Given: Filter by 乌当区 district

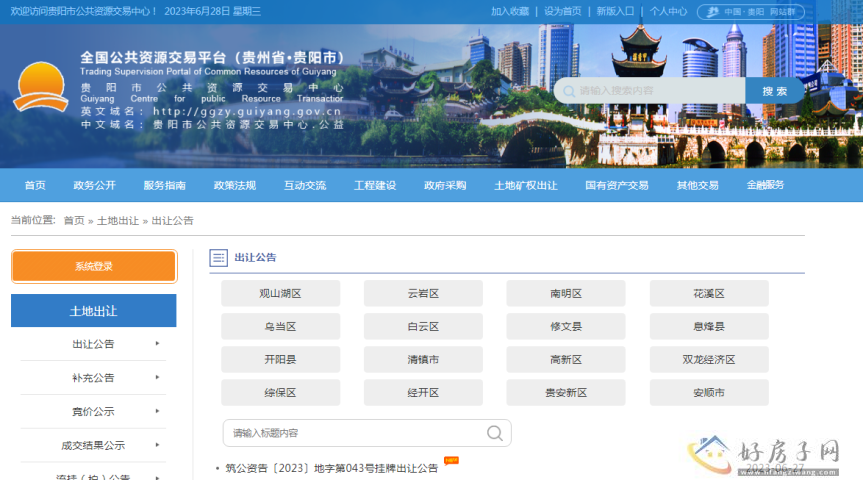Looking at the screenshot, I should (281, 326).
